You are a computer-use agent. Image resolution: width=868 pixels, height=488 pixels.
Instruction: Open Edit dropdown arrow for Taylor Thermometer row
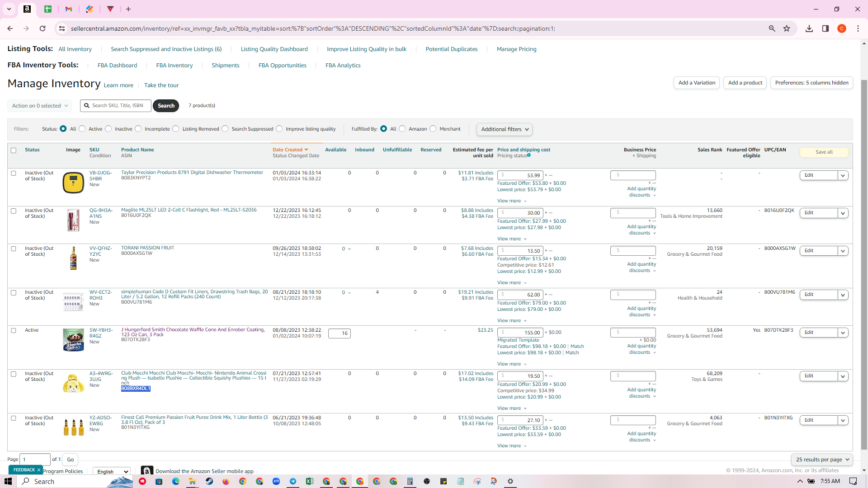(x=843, y=175)
